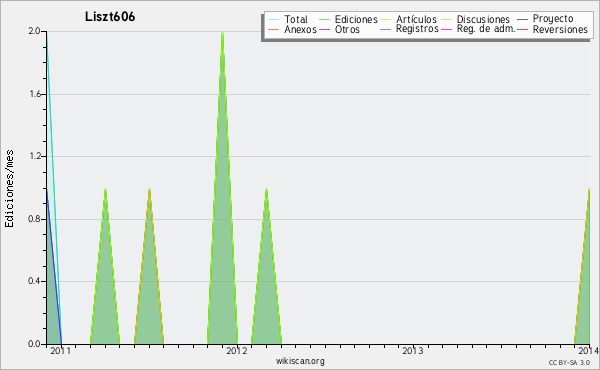
Task: Click the red Reversiones color line swatch
Action: point(522,29)
